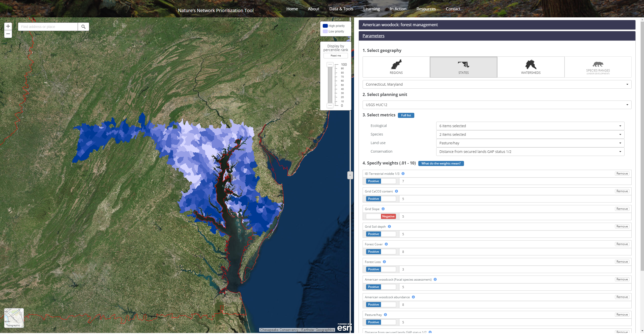Go to the Resources menu item
Screen dimensions: 644x334
(426, 9)
